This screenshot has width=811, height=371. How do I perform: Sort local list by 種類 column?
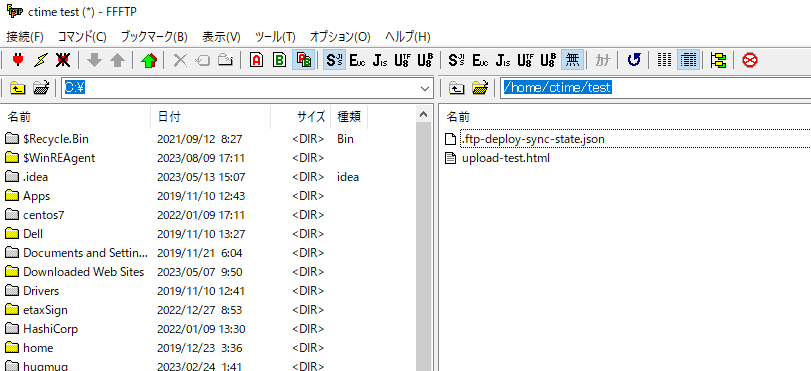tap(349, 117)
